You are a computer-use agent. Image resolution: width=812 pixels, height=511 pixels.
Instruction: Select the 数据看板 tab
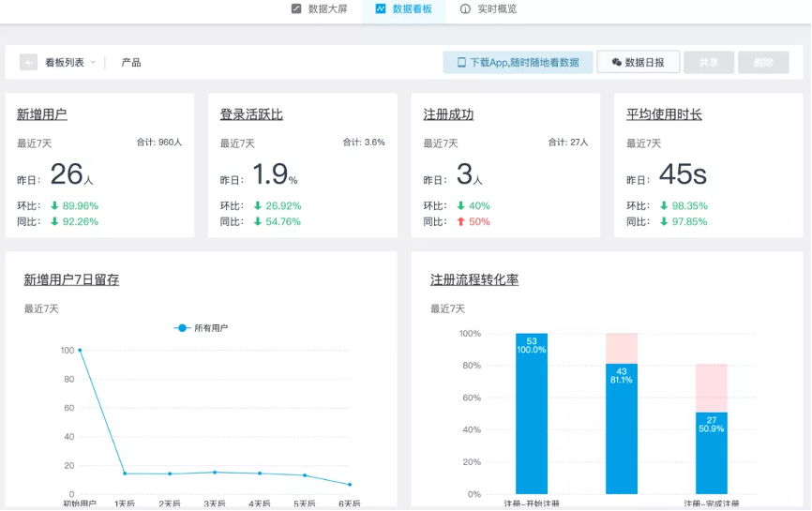[403, 8]
